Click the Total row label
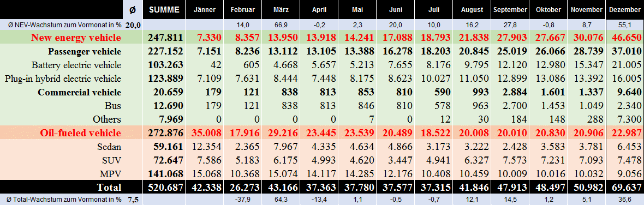 (x=109, y=188)
